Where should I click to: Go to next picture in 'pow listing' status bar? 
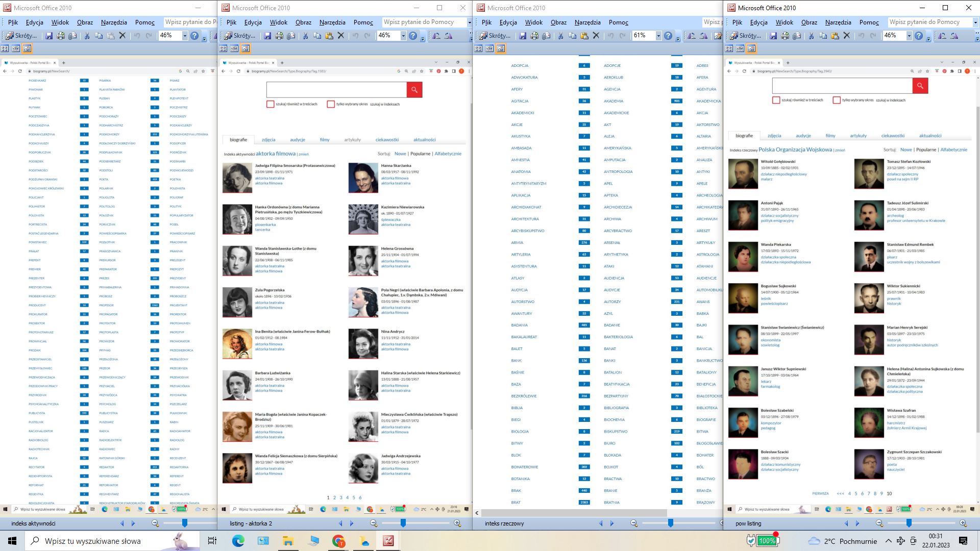tap(857, 523)
